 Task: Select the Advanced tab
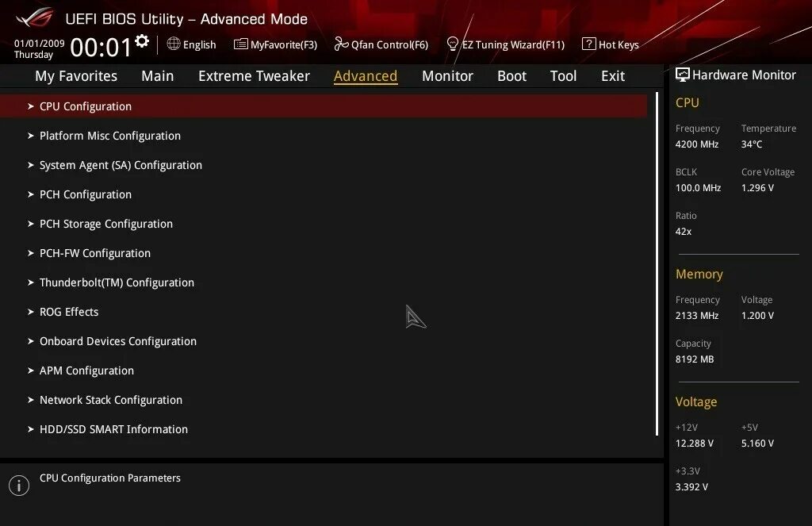[366, 76]
